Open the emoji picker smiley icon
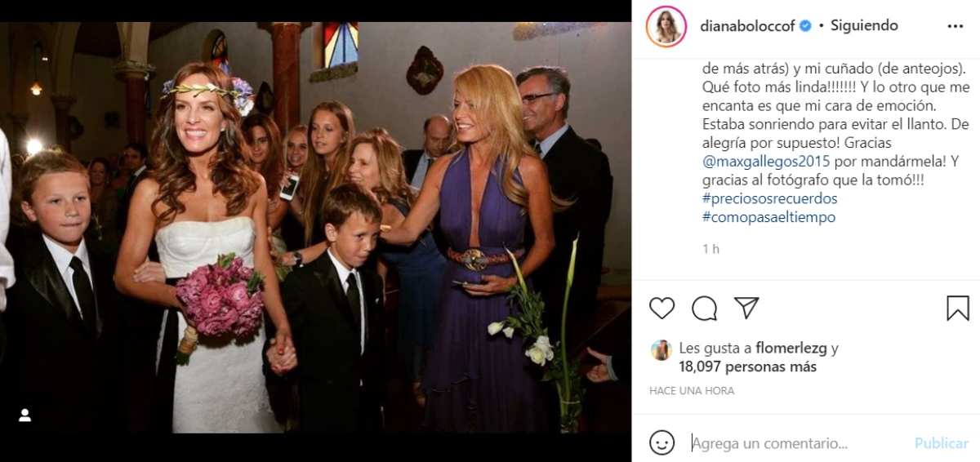The image size is (980, 462). (662, 442)
